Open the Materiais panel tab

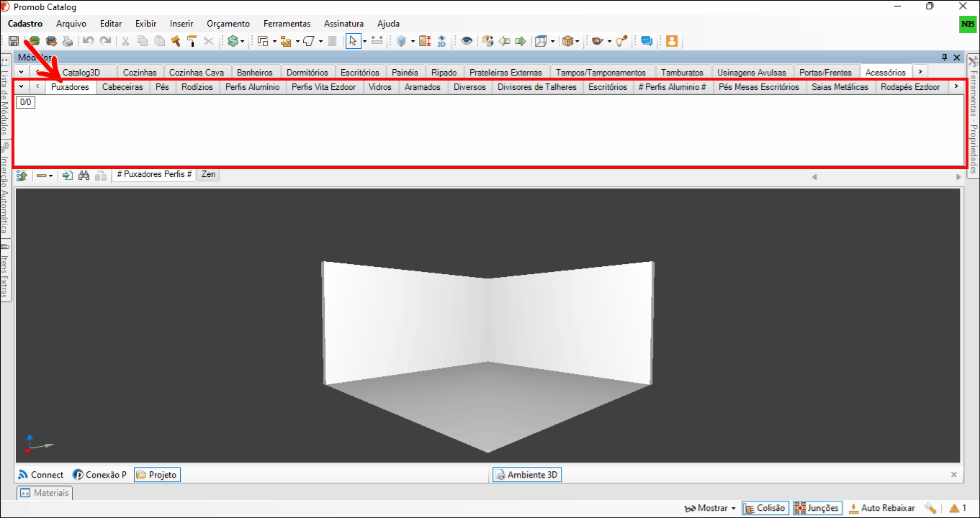(45, 493)
